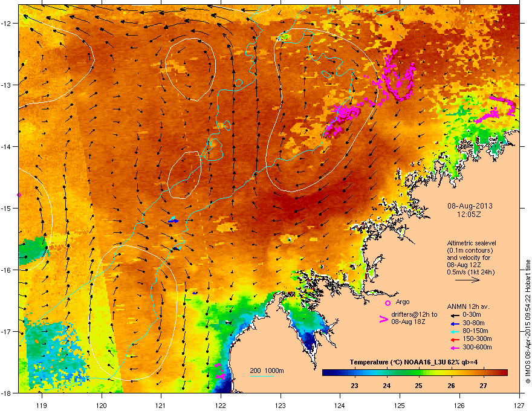Select the black 0-30m arrow legend symbol
Image resolution: width=532 pixels, height=411 pixels.
[455, 315]
